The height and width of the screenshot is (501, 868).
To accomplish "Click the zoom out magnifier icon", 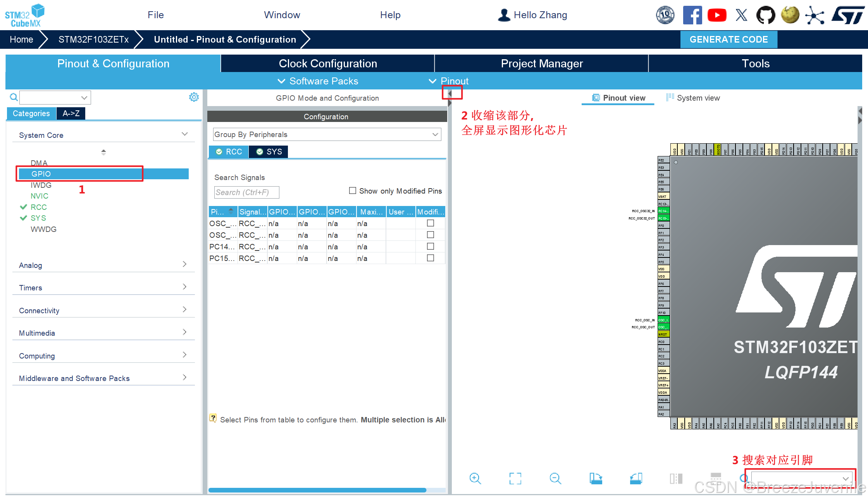I will tap(555, 479).
